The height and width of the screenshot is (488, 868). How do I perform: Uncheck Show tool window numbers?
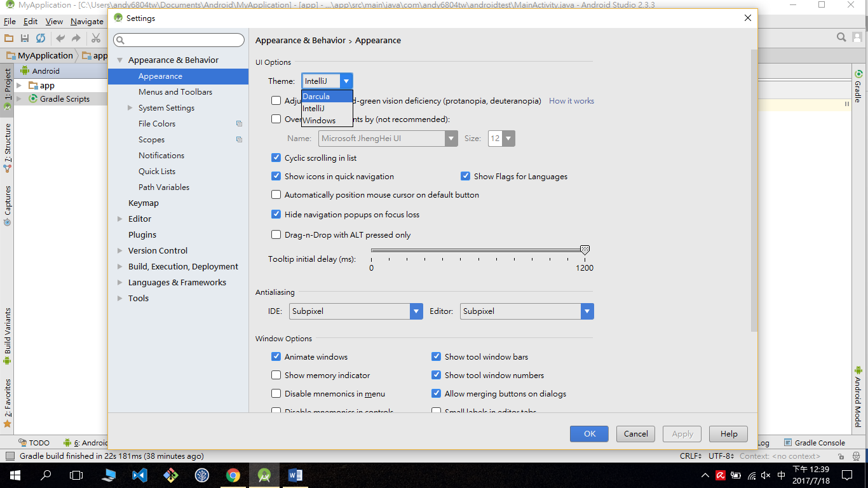click(x=436, y=375)
